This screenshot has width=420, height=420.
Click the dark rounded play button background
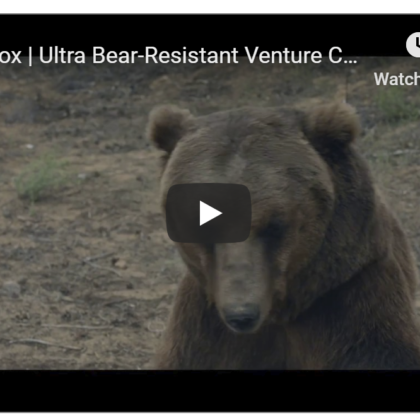[x=209, y=213]
